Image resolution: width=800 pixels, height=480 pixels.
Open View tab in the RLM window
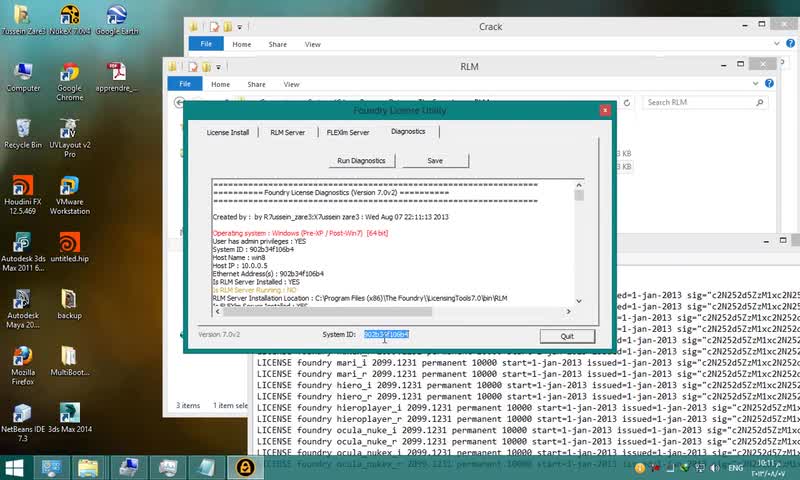[291, 84]
